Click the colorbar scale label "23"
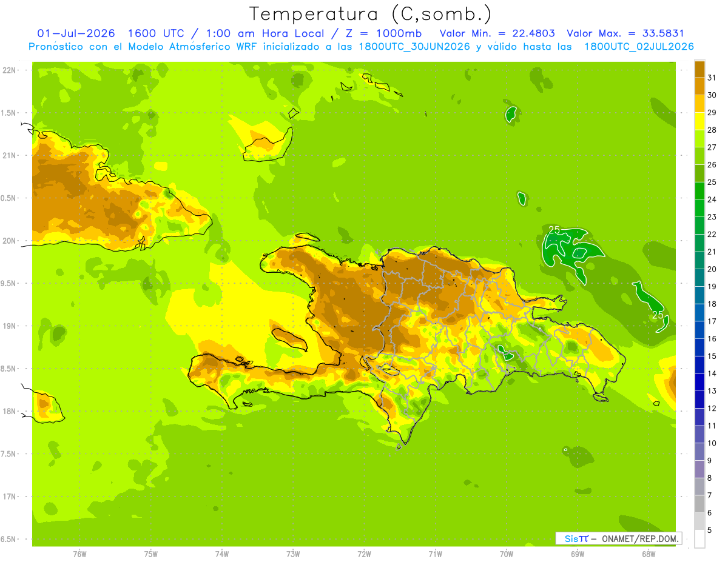This screenshot has width=728, height=562. click(712, 216)
